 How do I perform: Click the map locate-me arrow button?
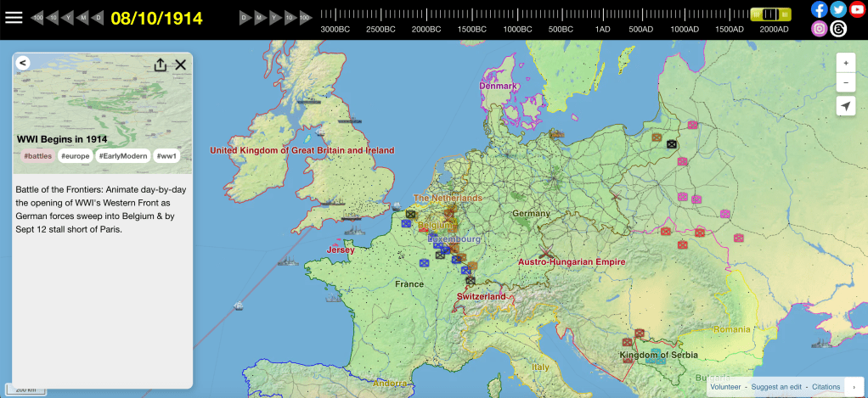(x=845, y=106)
